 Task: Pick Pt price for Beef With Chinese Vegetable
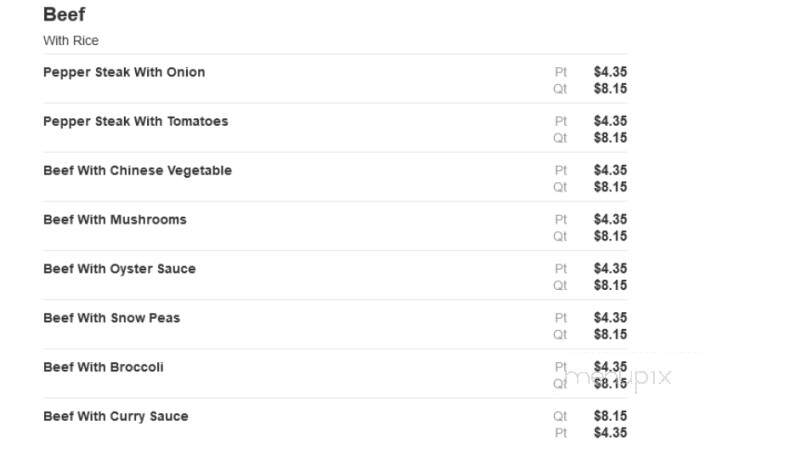point(610,170)
